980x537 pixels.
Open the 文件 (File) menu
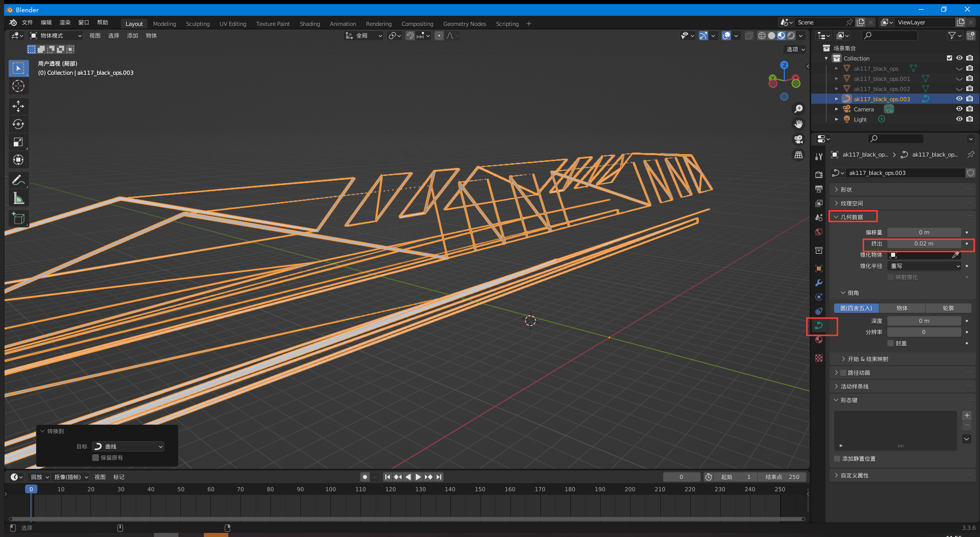tap(27, 22)
